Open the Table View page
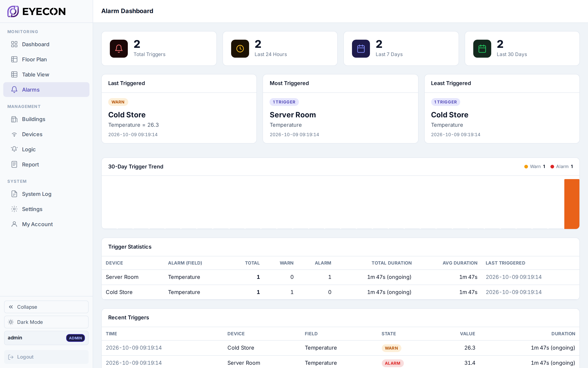The width and height of the screenshot is (588, 368). point(46,74)
